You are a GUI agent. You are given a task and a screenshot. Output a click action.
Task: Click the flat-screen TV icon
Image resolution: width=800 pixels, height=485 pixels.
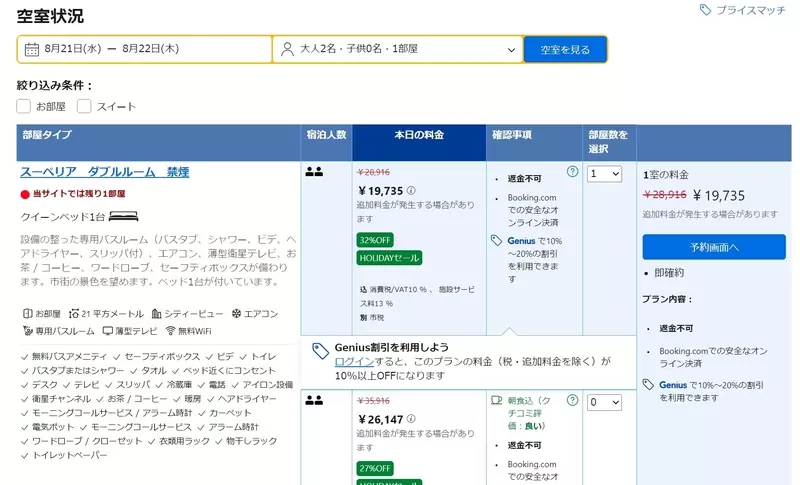tap(108, 331)
